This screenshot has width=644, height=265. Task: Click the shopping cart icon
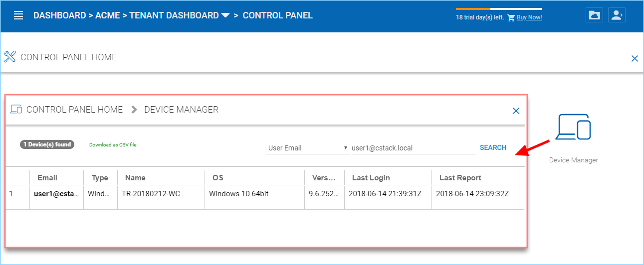point(511,18)
